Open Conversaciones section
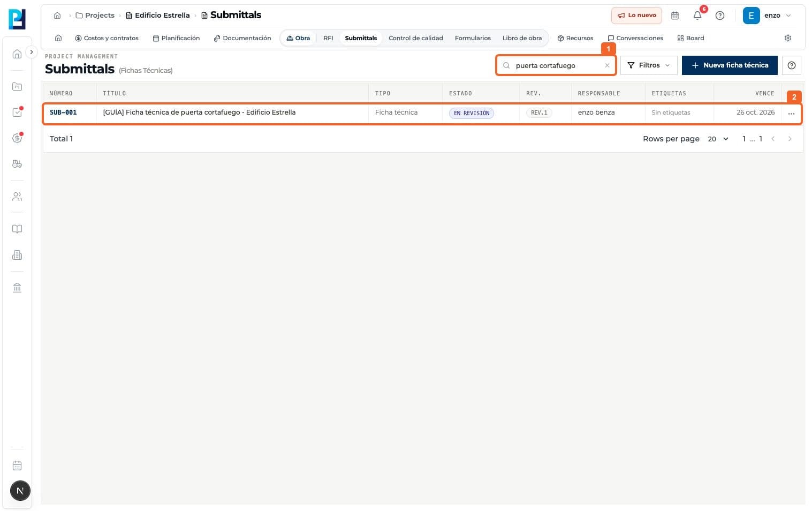Screen dimensions: 812x511 click(x=635, y=38)
